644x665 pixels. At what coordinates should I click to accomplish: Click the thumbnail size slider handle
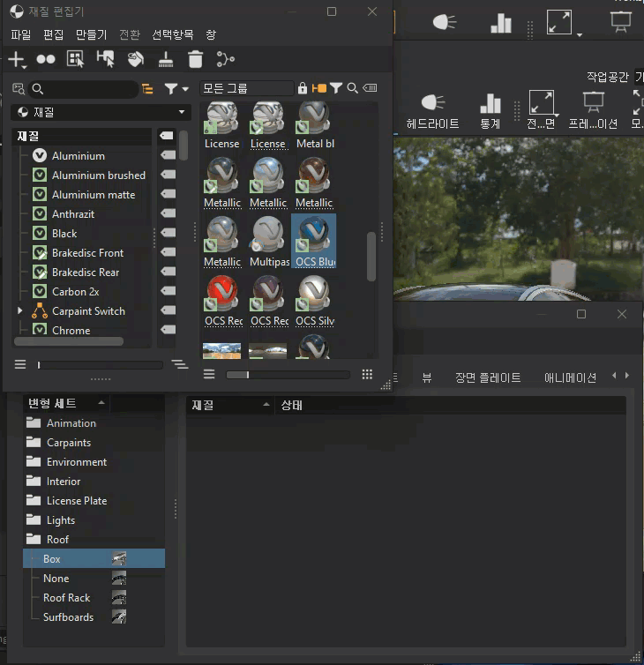click(248, 375)
